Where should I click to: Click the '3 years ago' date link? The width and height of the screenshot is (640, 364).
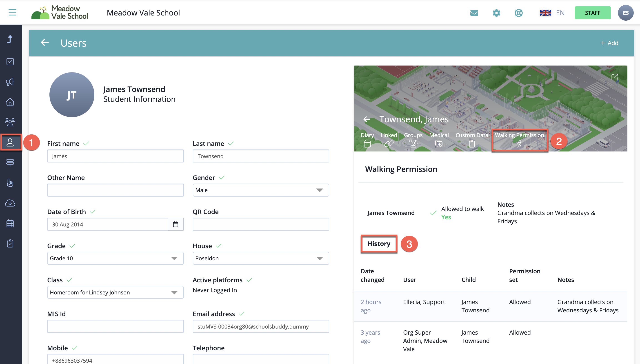point(370,336)
